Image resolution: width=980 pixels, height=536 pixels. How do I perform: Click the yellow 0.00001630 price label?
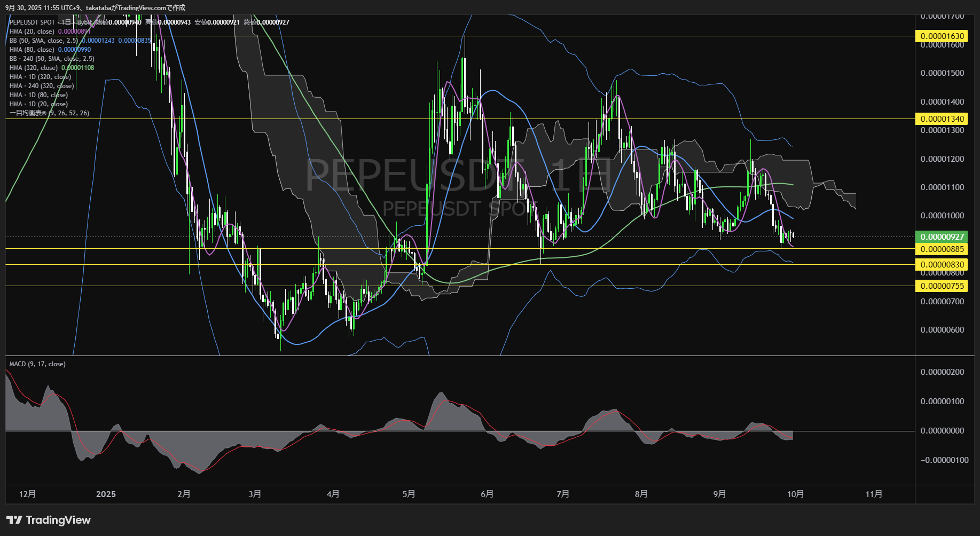click(943, 36)
